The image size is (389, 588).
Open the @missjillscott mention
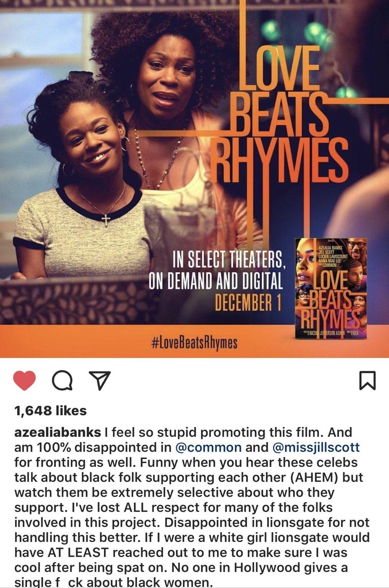[315, 447]
